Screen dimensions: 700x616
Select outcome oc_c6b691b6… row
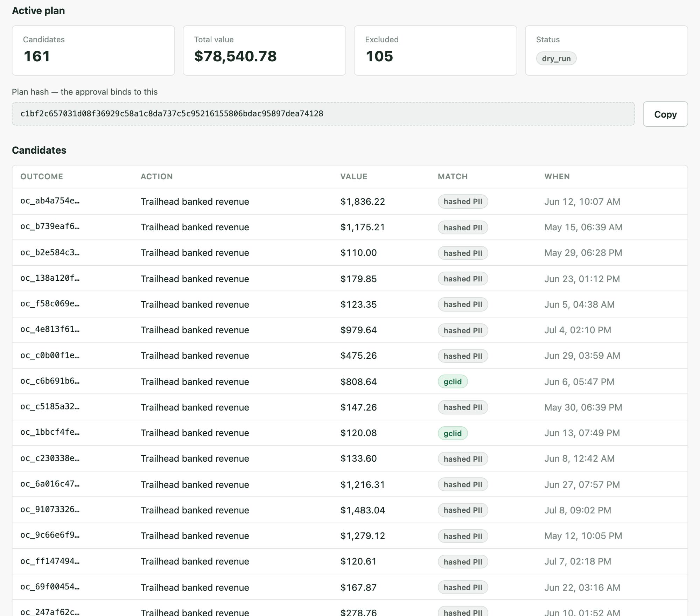click(x=350, y=381)
